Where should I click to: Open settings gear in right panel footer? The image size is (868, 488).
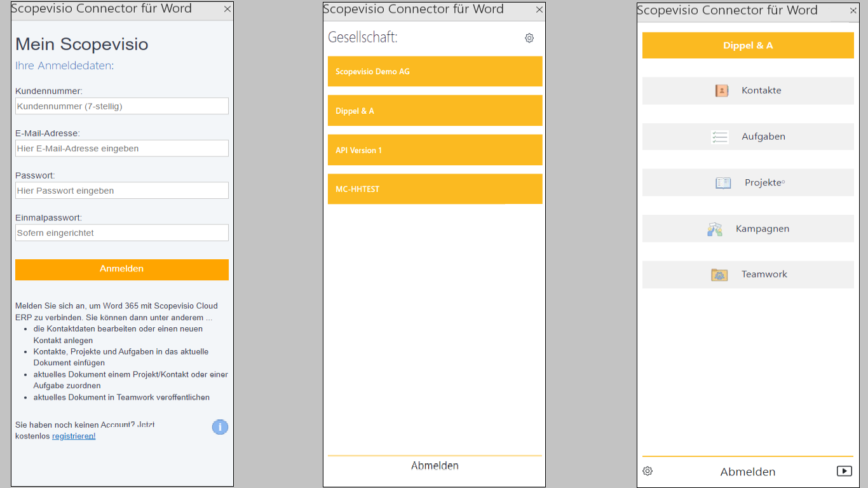coord(648,471)
